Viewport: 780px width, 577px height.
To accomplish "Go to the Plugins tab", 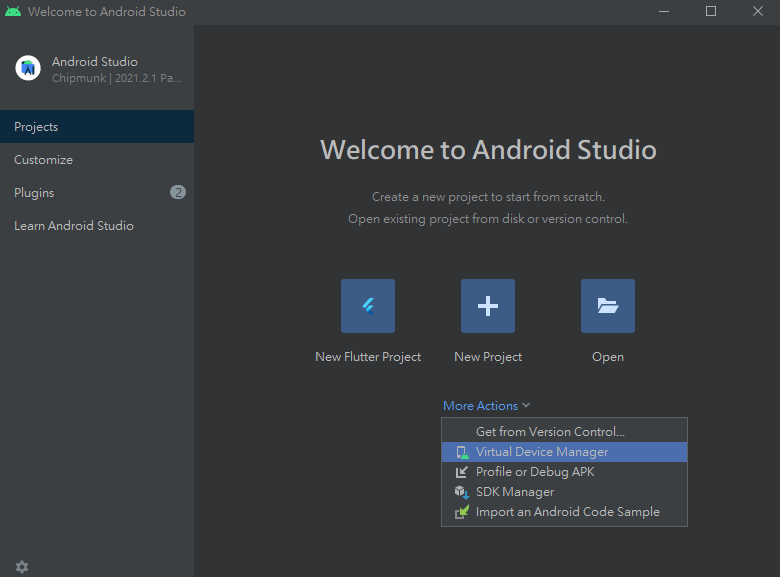I will coord(97,192).
